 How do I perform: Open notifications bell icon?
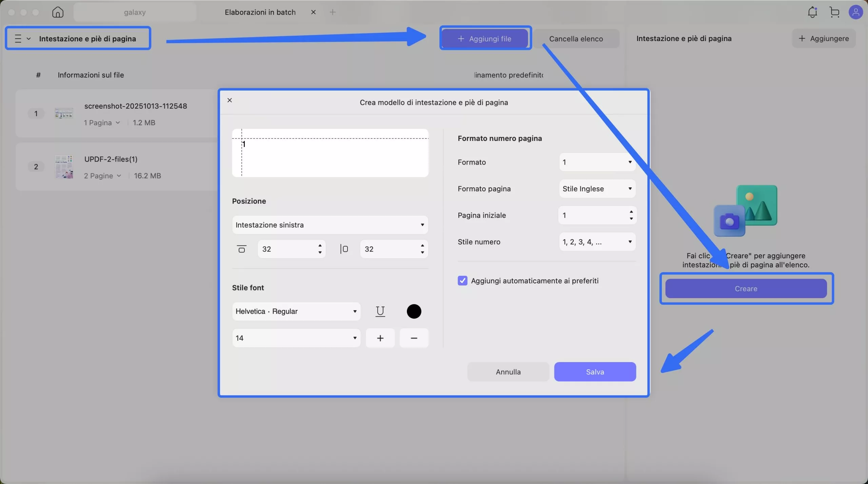(x=812, y=12)
